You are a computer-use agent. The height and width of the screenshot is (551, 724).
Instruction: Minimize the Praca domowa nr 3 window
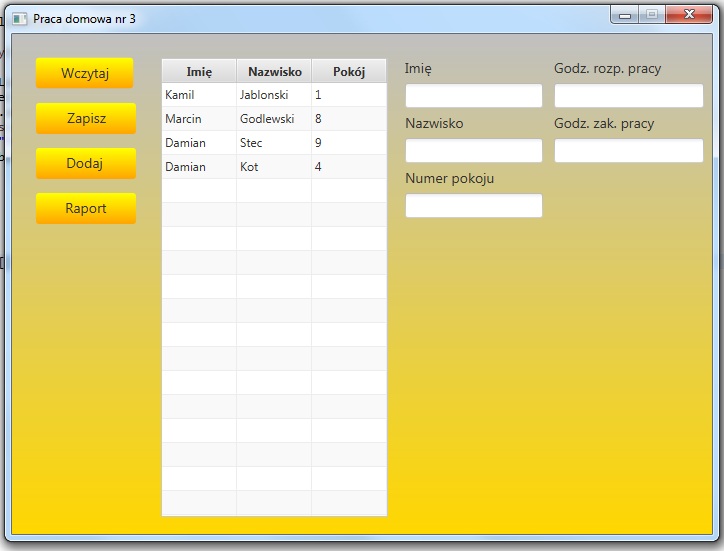[x=625, y=15]
